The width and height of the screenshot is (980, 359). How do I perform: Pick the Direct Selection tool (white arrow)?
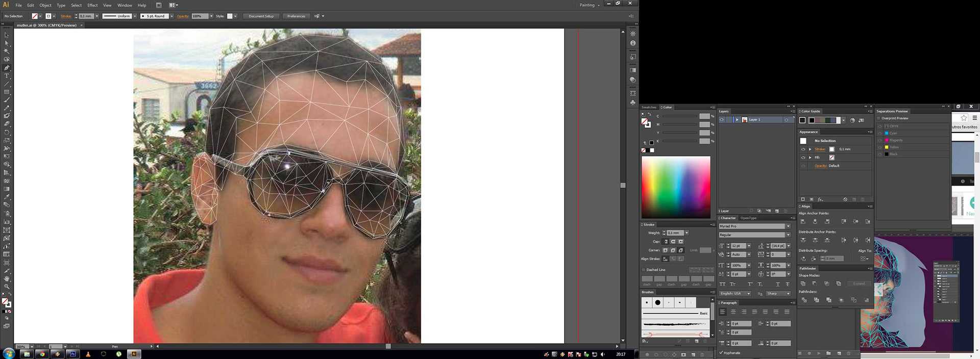tap(7, 43)
